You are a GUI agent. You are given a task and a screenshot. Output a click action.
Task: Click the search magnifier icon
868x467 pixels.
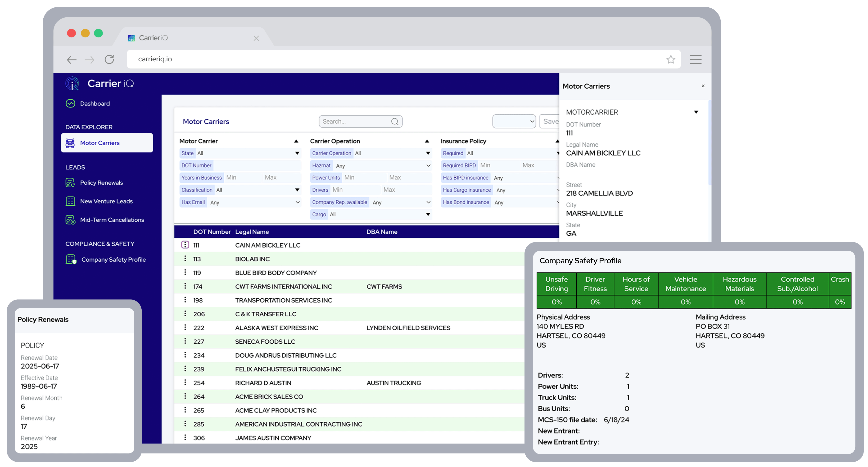pos(395,122)
